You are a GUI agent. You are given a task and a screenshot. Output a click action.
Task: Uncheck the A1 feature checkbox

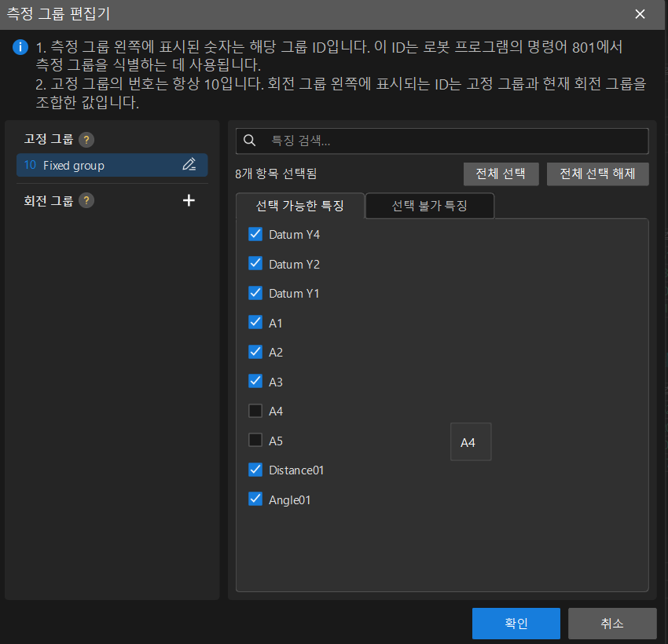(x=255, y=323)
